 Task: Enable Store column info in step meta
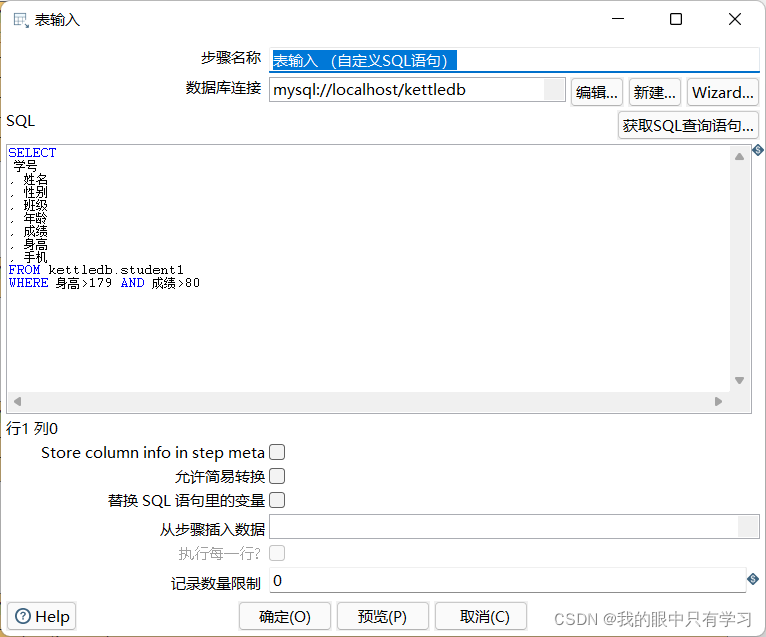[277, 452]
